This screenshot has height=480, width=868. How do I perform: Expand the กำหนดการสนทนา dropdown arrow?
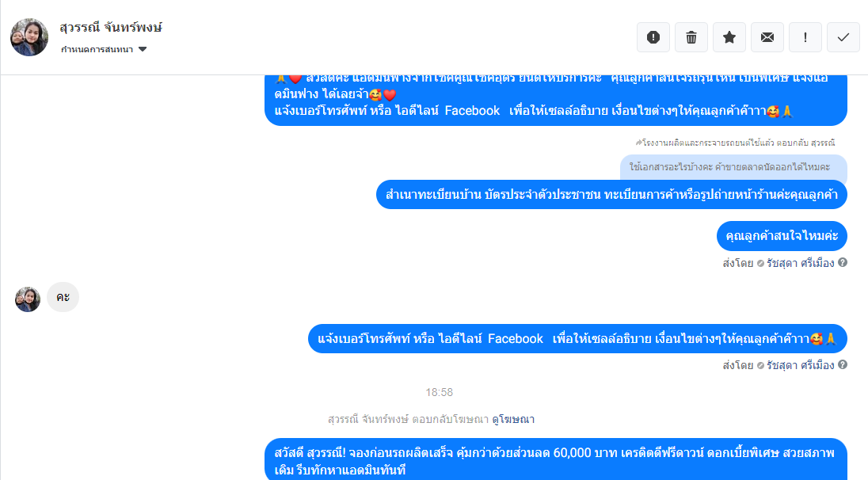[143, 49]
